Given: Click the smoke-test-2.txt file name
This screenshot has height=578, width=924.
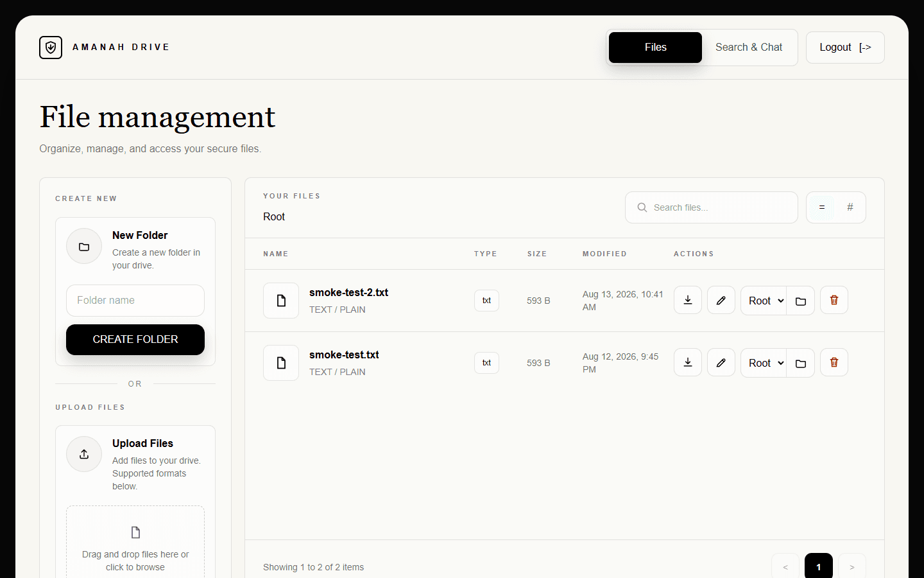Looking at the screenshot, I should coord(348,292).
